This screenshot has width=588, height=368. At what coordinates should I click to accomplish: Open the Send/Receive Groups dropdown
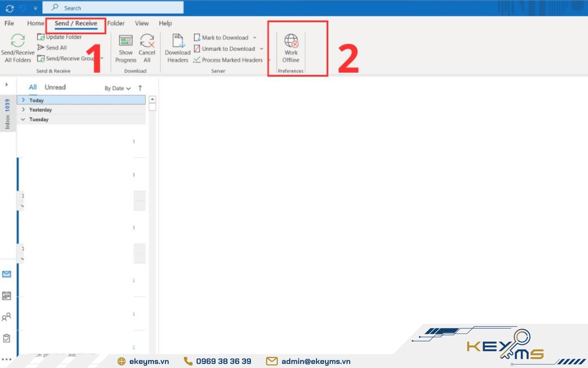(x=101, y=58)
